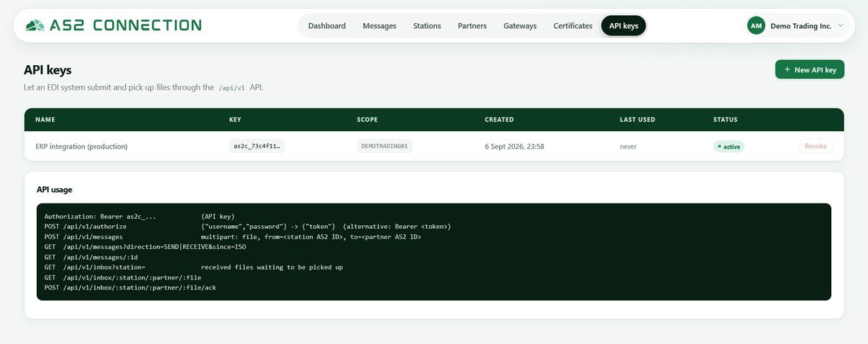Image resolution: width=868 pixels, height=344 pixels.
Task: Click the NAME column header
Action: pyautogui.click(x=45, y=119)
